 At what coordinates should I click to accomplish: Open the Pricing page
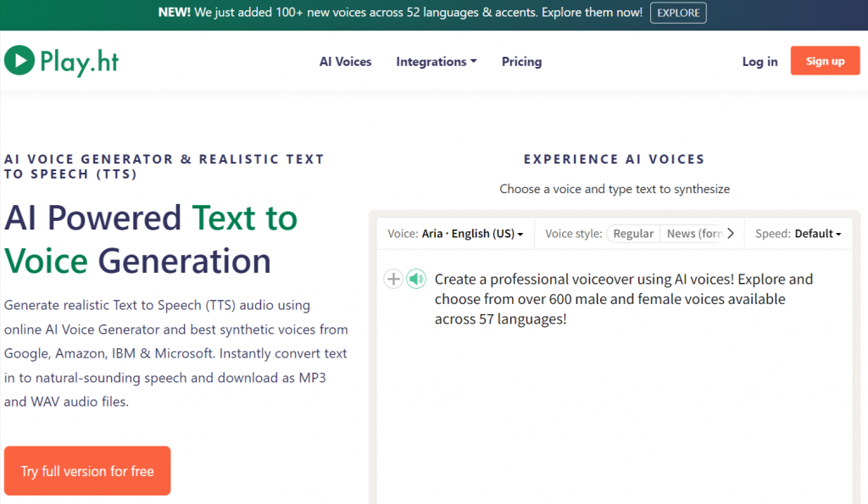[521, 61]
